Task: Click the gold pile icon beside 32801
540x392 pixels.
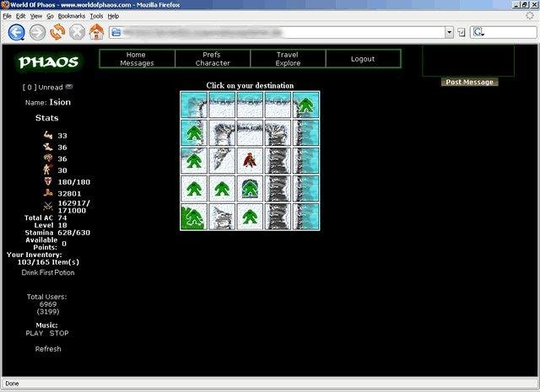Action: pos(48,193)
